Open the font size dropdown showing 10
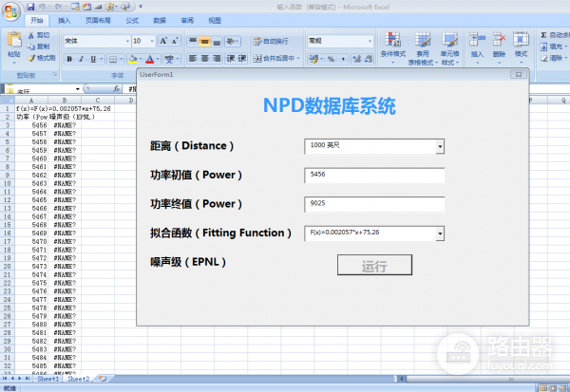Screen dimensions: 570x392 pyautogui.click(x=152, y=41)
